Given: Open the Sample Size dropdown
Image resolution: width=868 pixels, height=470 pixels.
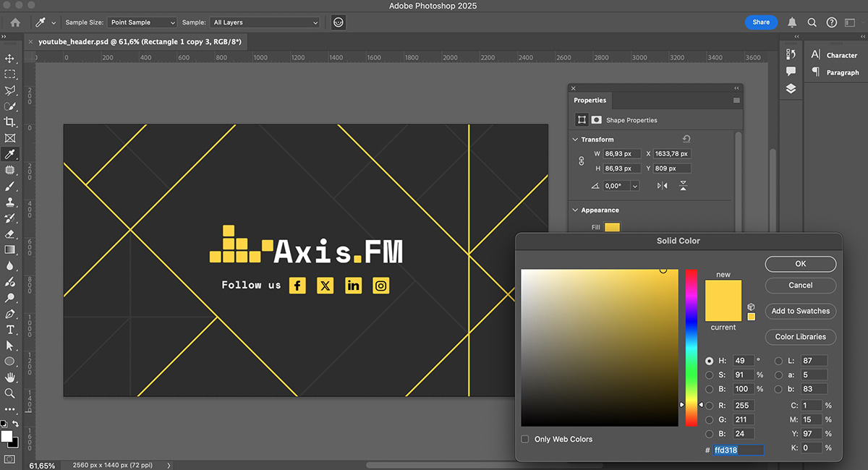Looking at the screenshot, I should (141, 22).
